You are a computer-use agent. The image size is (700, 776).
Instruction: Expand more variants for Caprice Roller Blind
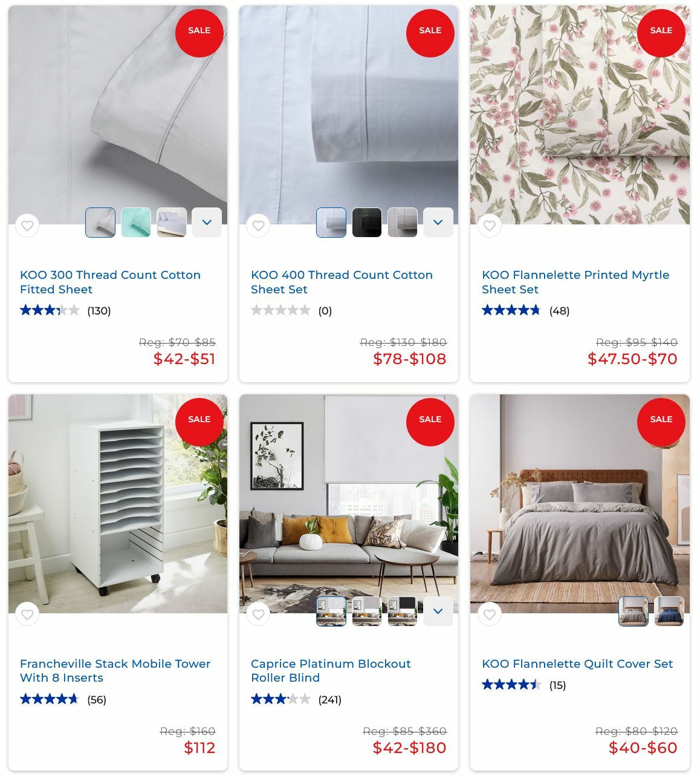coord(438,611)
